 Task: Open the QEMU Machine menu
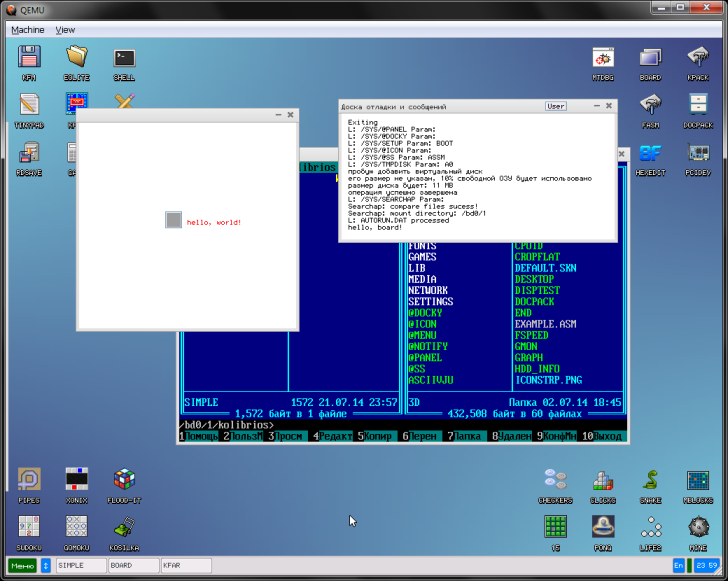28,30
